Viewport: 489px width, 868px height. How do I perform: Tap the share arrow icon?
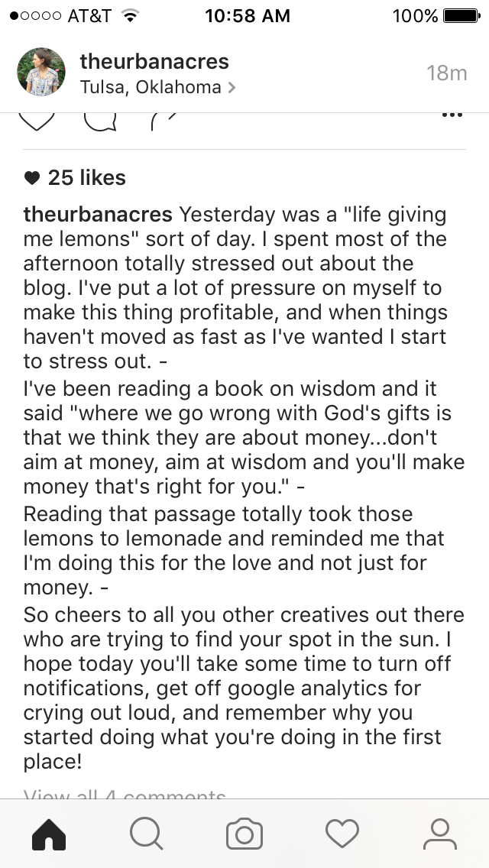point(163,121)
